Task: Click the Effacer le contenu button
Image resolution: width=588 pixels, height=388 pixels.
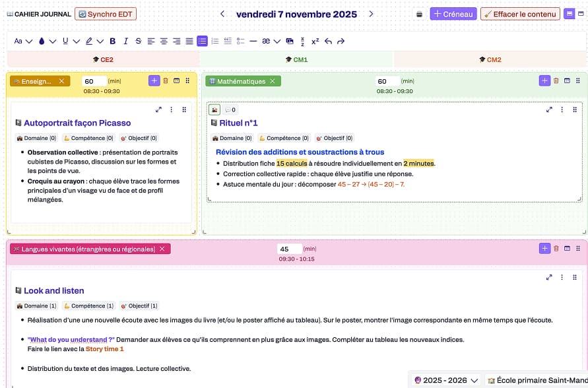Action: click(x=520, y=14)
